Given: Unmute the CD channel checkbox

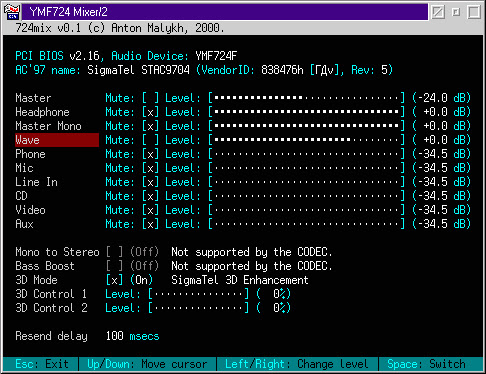Looking at the screenshot, I should pyautogui.click(x=150, y=196).
